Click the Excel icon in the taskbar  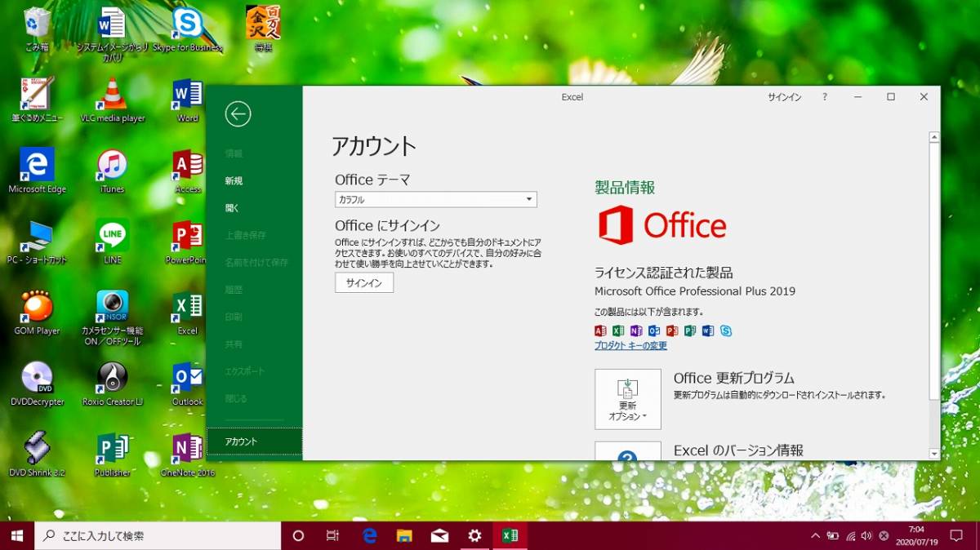[510, 536]
